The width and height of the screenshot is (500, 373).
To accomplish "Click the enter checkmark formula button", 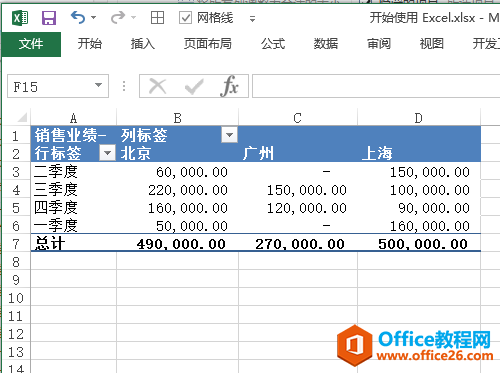I will [194, 87].
